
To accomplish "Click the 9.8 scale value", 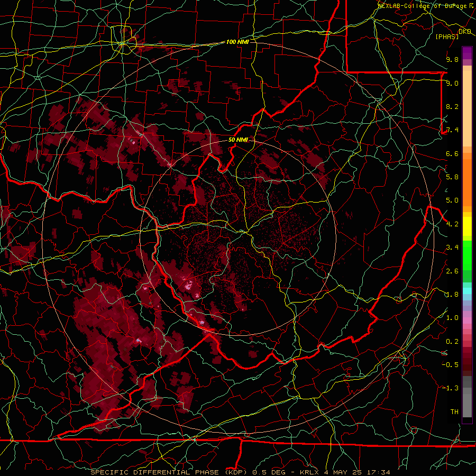I will [452, 59].
